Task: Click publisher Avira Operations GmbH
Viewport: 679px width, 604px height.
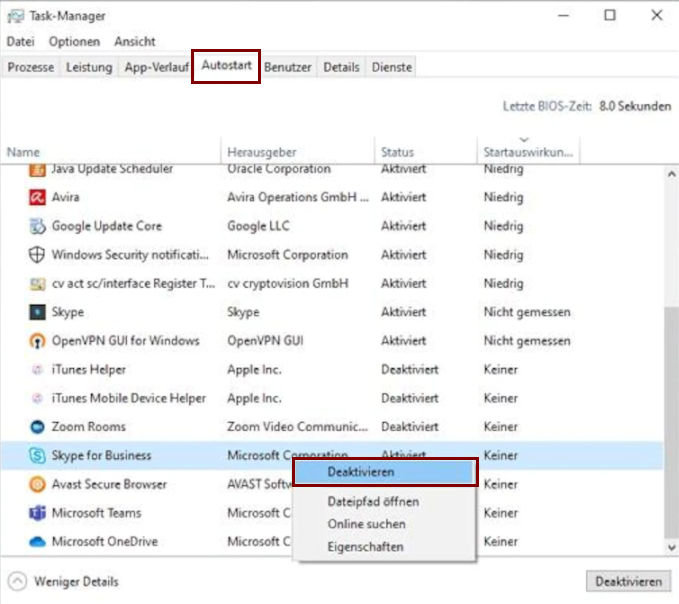Action: click(x=298, y=197)
